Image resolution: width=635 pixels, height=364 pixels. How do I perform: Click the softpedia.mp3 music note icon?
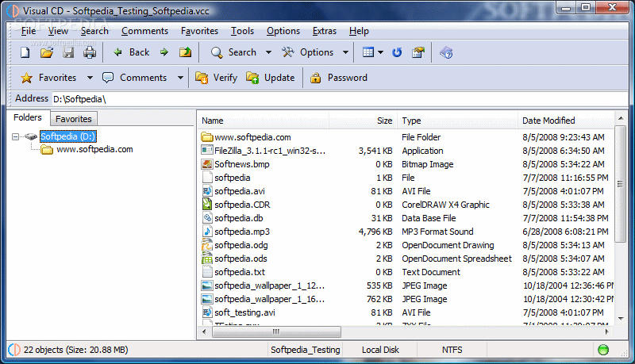[207, 232]
